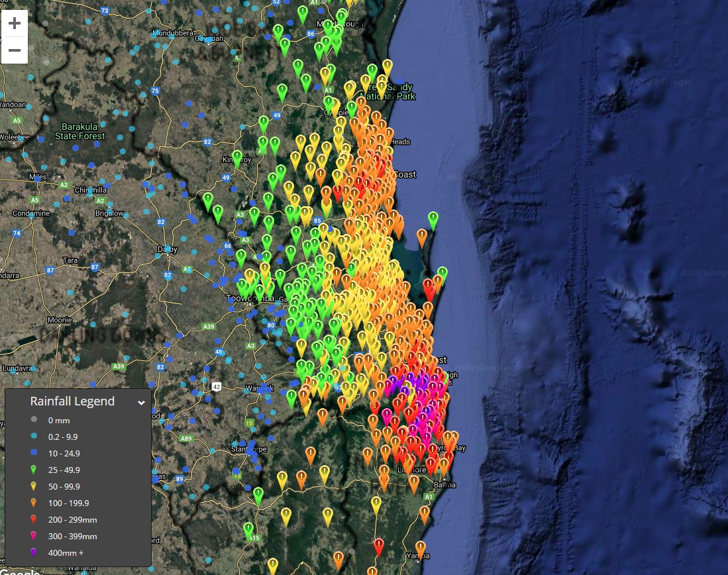Click the route 89 highway shield
728x575 pixels.
coord(180,479)
